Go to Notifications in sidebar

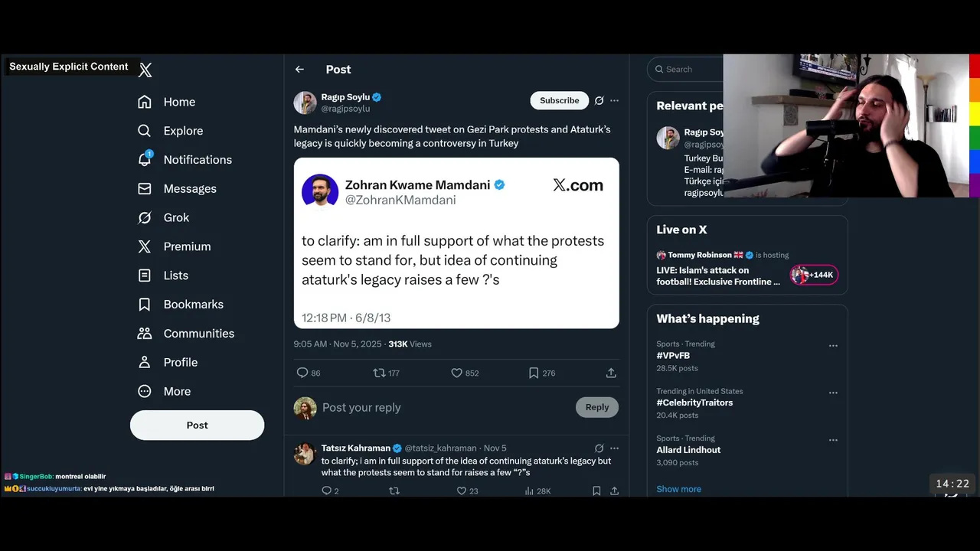point(197,160)
